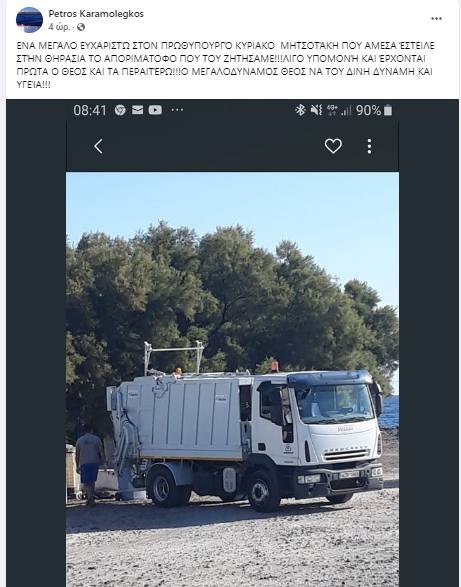The width and height of the screenshot is (461, 587).
Task: Tap the back arrow in gallery
Action: tap(98, 146)
